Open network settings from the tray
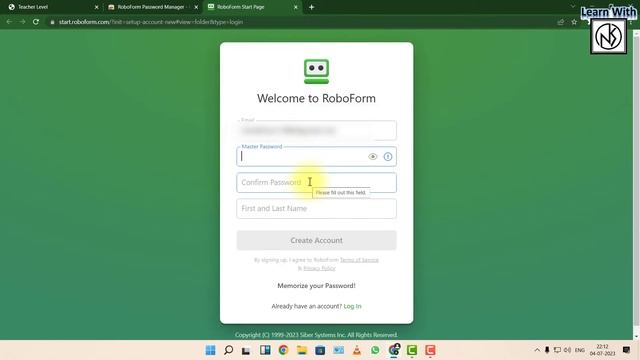 point(557,350)
